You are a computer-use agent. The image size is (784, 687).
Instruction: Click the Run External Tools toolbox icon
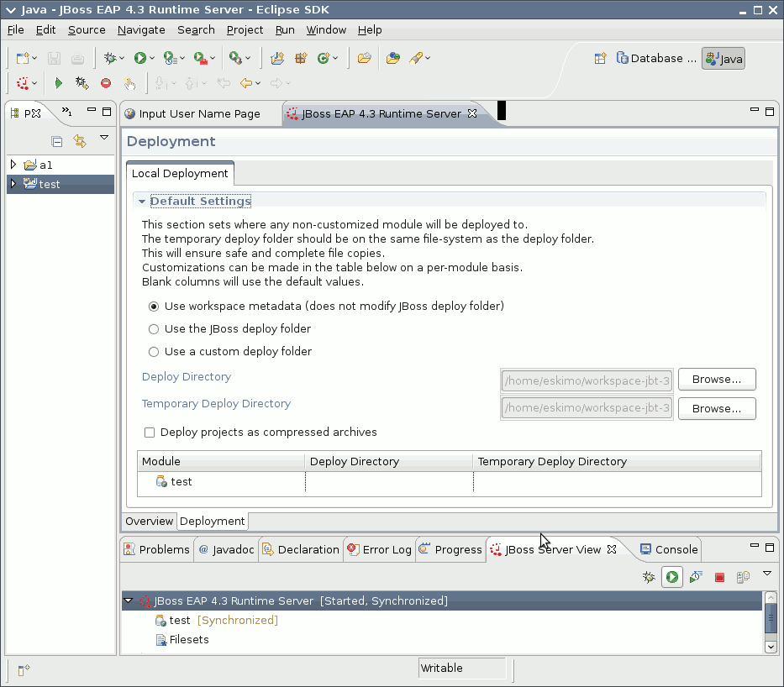[201, 59]
